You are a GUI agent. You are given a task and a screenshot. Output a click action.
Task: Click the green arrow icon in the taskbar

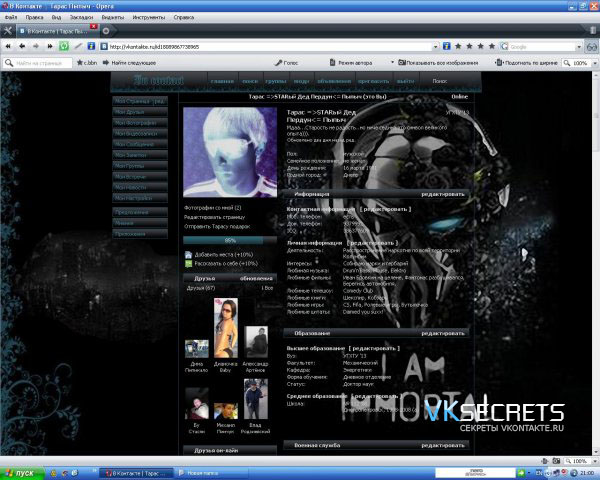pyautogui.click(x=521, y=473)
